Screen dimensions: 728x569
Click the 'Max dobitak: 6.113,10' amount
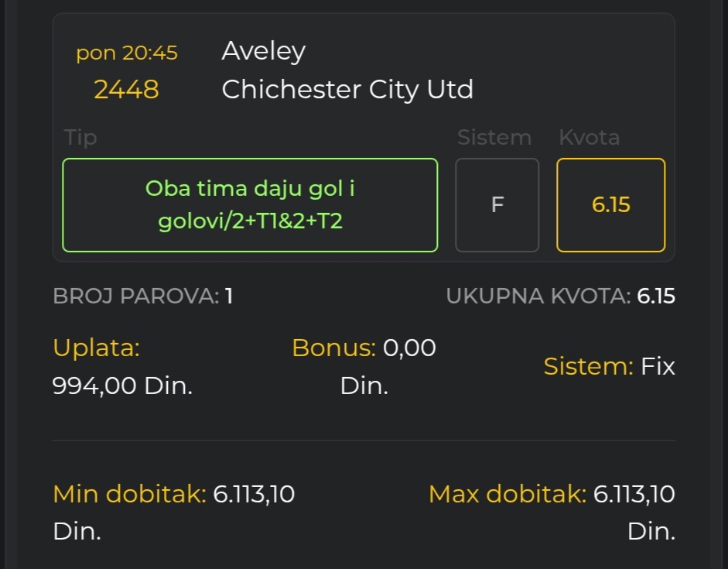(x=552, y=494)
